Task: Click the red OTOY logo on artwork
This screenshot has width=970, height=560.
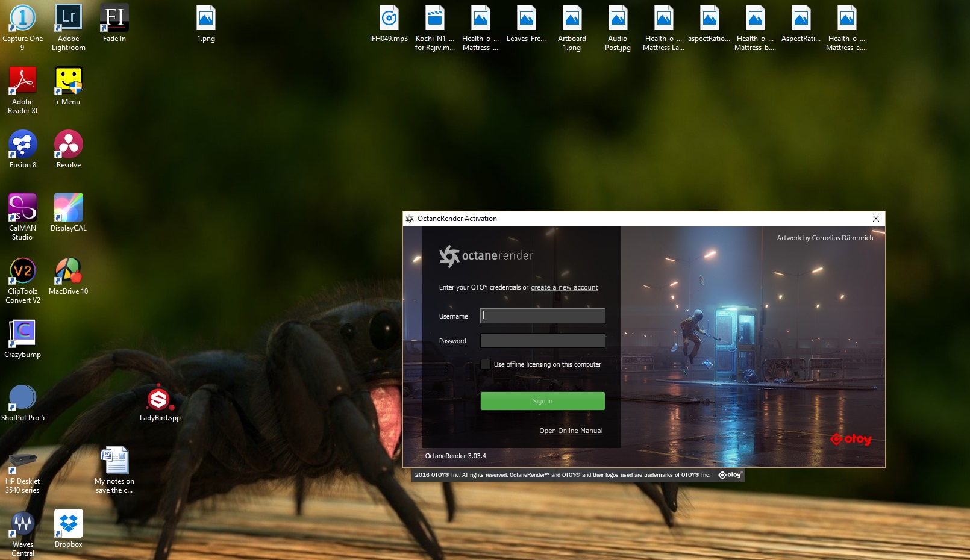Action: 851,439
